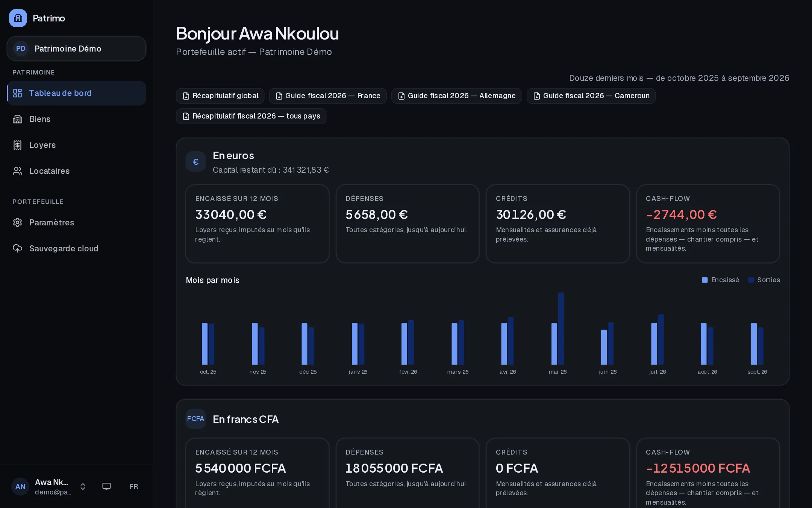Screen dimensions: 812x508
Task: Click the 5 658,00 € dépenses amount
Action: click(377, 214)
